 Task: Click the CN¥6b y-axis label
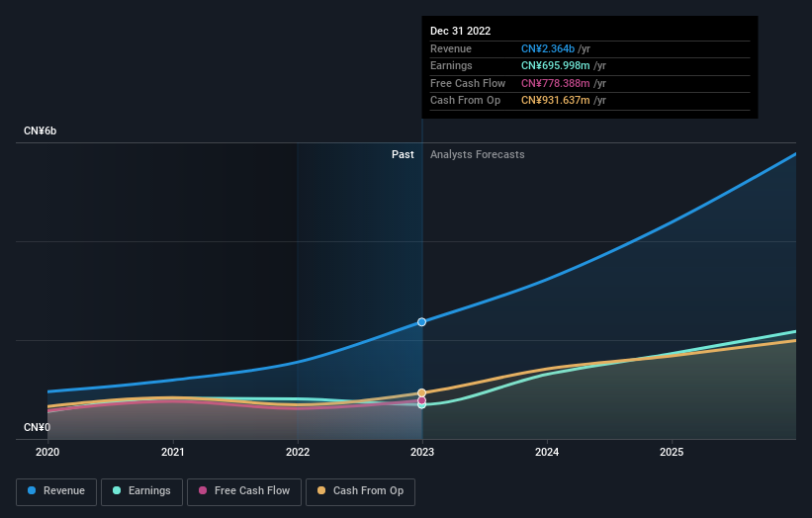click(40, 130)
